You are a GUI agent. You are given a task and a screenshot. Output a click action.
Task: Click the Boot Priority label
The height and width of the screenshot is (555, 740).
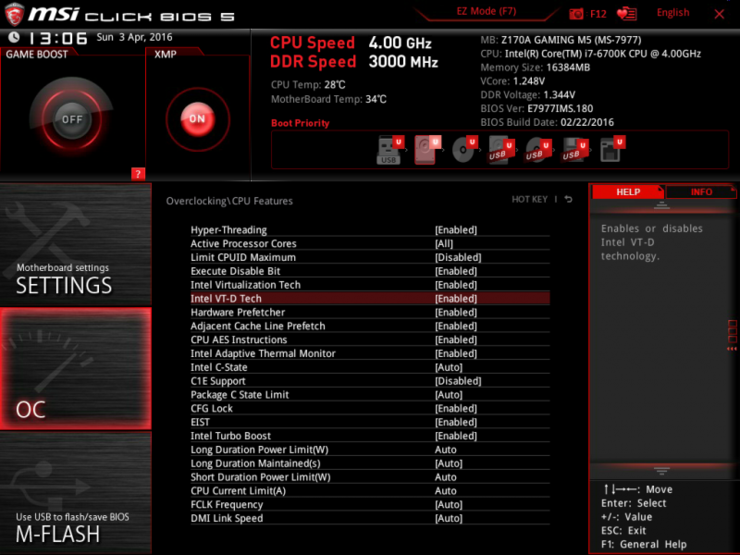[300, 123]
